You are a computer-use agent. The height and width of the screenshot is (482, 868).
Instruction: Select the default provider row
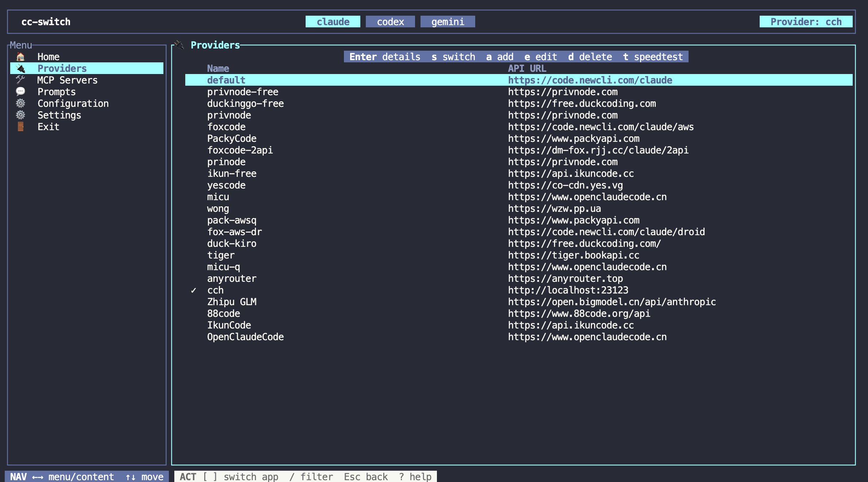pos(226,80)
